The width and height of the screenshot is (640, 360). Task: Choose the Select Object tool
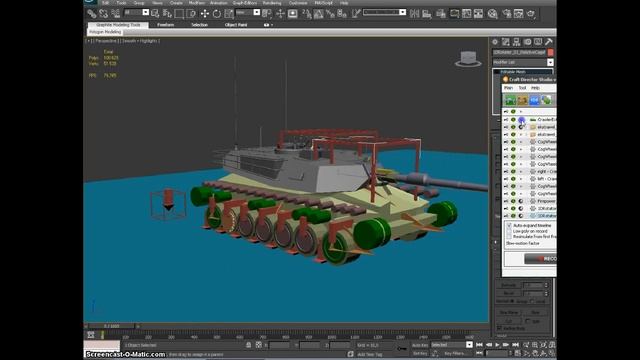[x=155, y=14]
